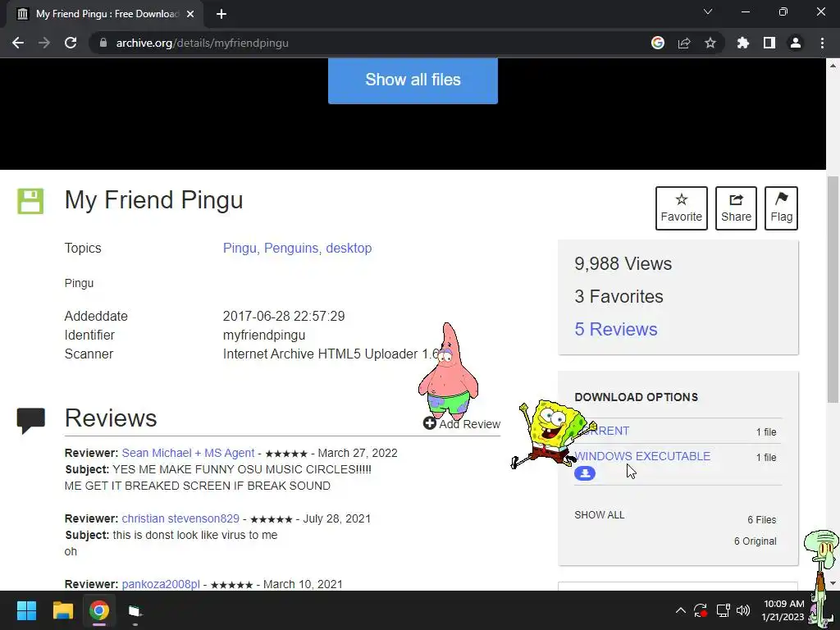
Task: Click the blue download icon under Windows Executable
Action: pos(584,473)
